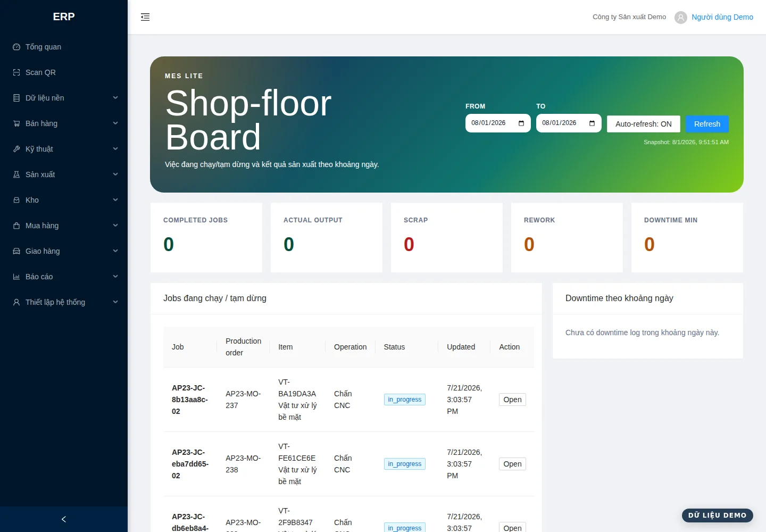Click production order AP23-MO-238 cell
This screenshot has width=766, height=532.
(243, 464)
